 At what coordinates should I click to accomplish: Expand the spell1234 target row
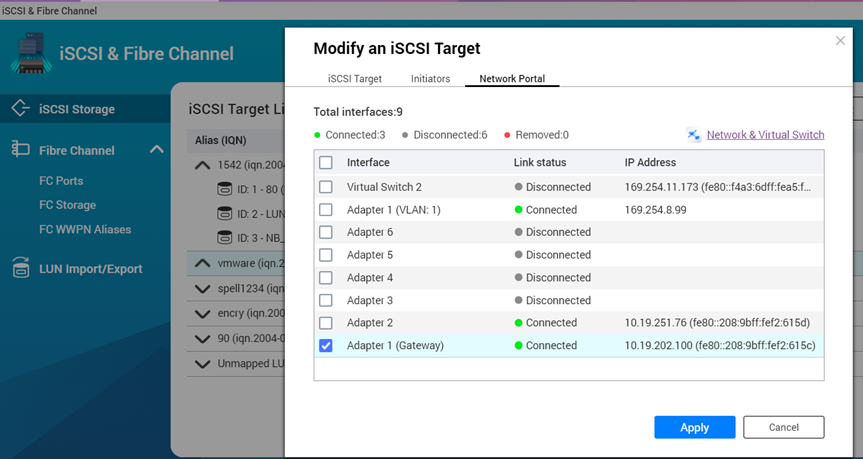(x=203, y=289)
